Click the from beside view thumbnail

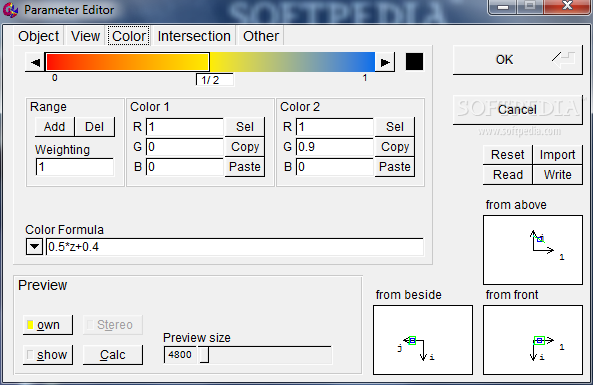point(423,340)
